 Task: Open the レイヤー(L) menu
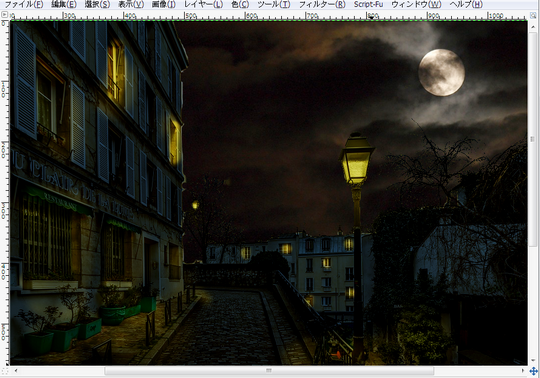[203, 4]
